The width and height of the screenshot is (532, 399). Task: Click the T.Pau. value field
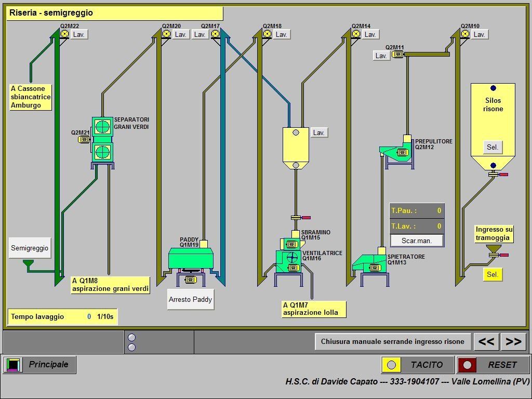point(438,211)
